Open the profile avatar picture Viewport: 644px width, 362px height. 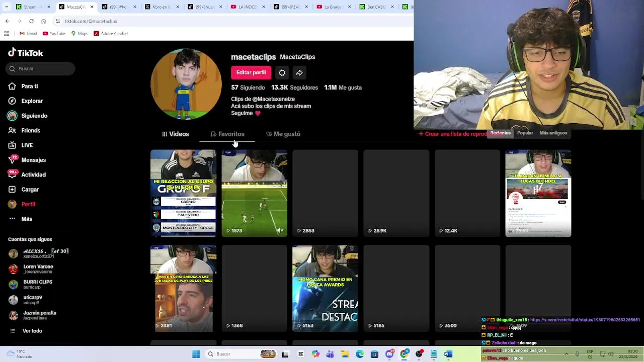(186, 84)
